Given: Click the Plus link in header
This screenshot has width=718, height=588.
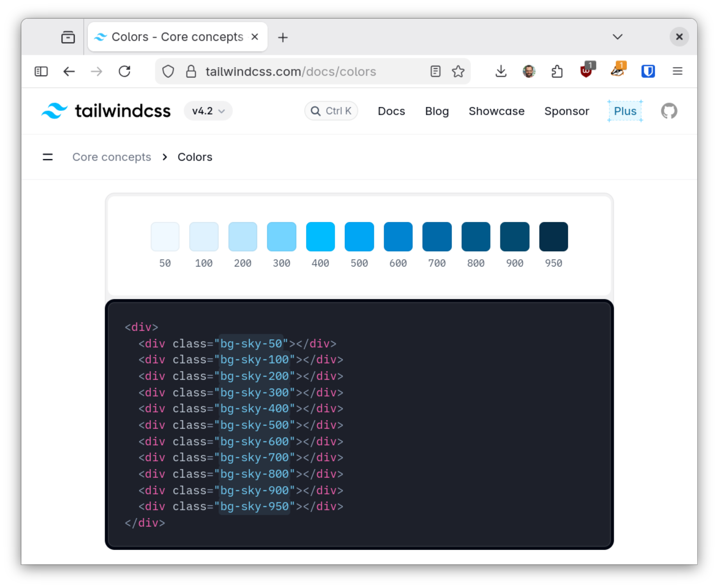Looking at the screenshot, I should click(625, 111).
